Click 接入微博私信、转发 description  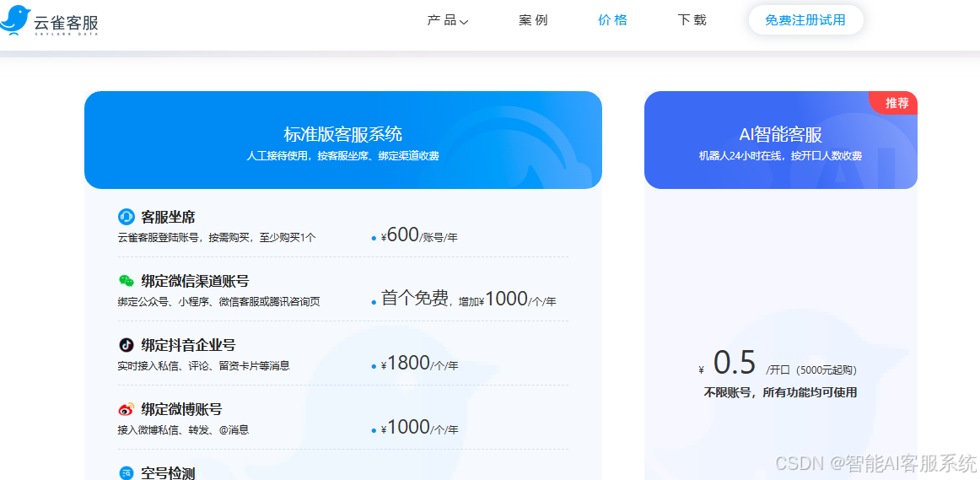tap(183, 429)
